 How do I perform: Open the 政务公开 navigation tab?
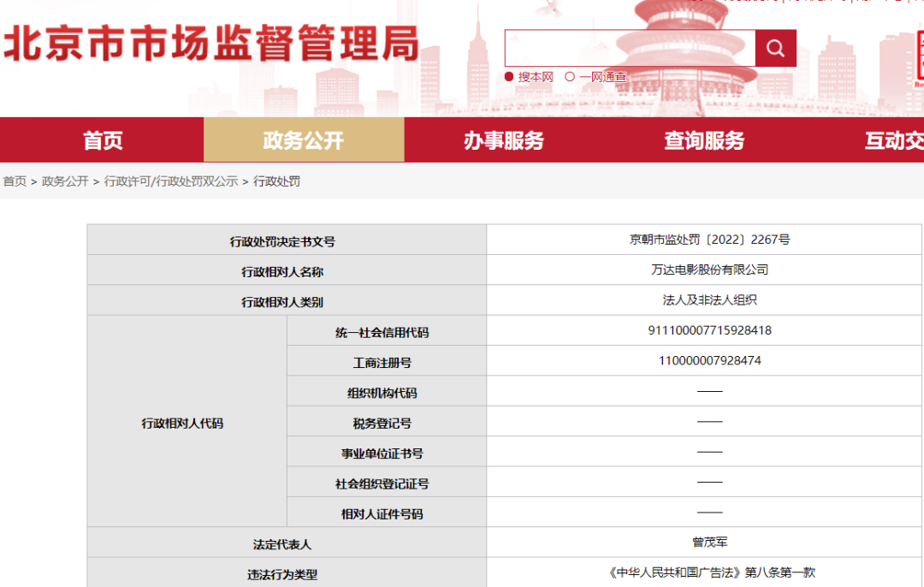coord(304,139)
